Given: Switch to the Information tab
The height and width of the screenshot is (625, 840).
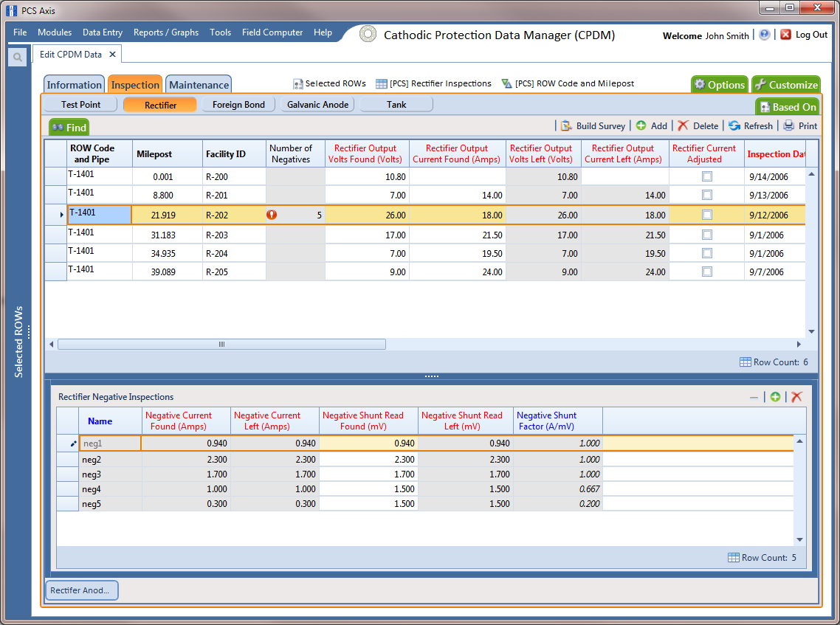Looking at the screenshot, I should [x=74, y=85].
